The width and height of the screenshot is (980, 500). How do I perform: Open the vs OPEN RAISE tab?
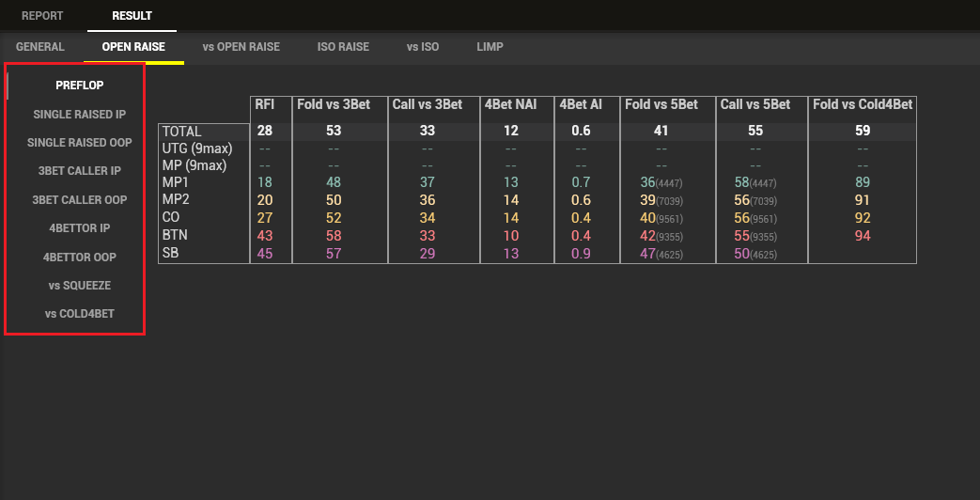pyautogui.click(x=241, y=46)
